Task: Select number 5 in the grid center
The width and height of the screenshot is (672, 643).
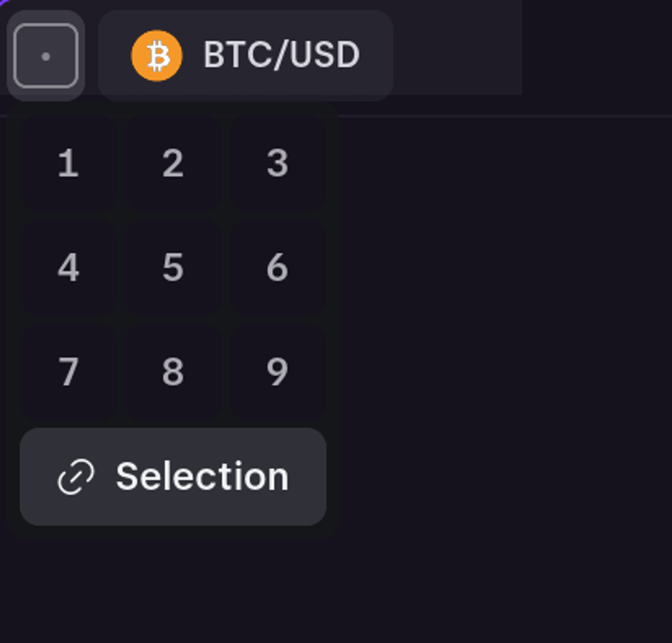Action: (x=173, y=267)
